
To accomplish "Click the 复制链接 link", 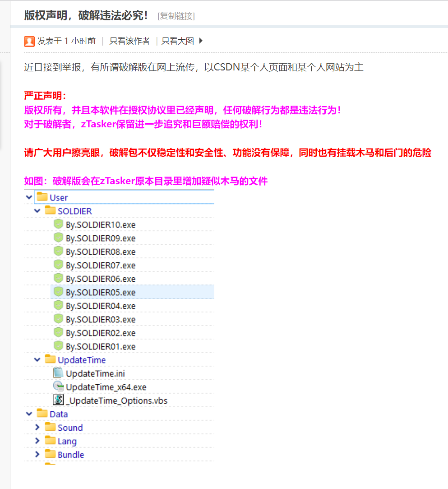I will click(176, 16).
